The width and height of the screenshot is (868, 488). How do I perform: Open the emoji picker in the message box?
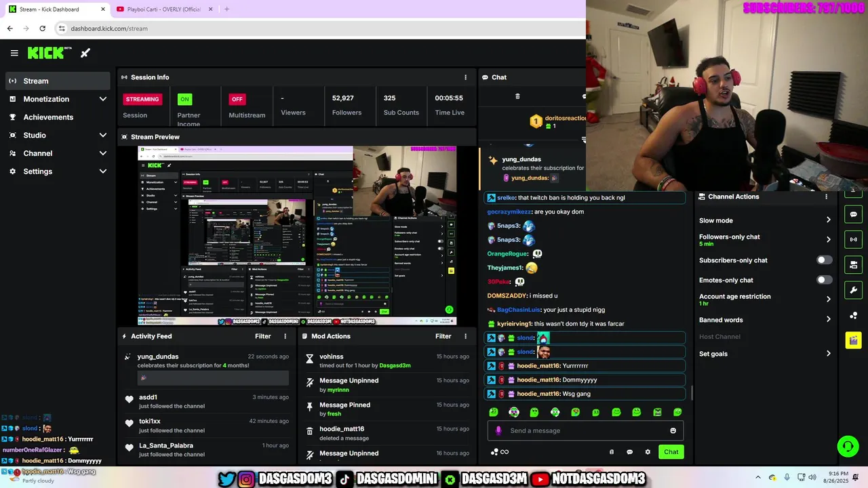[x=673, y=430]
